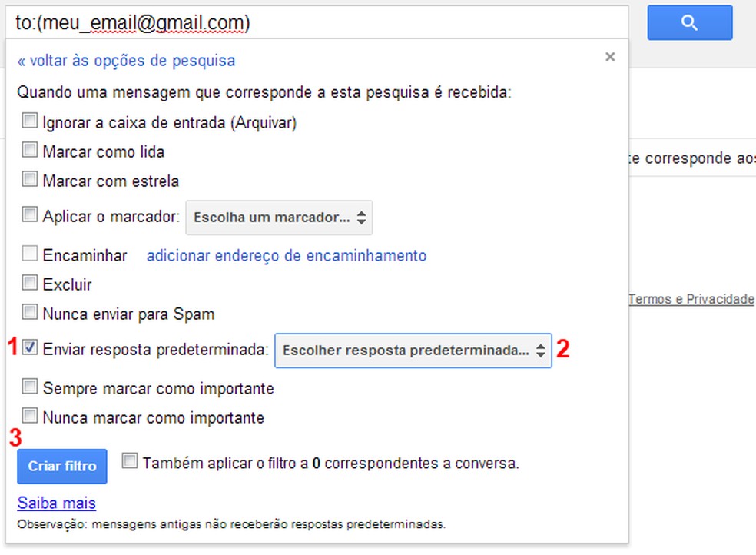Click the blue magnifier search button
Screen dimensions: 756x555
click(689, 22)
